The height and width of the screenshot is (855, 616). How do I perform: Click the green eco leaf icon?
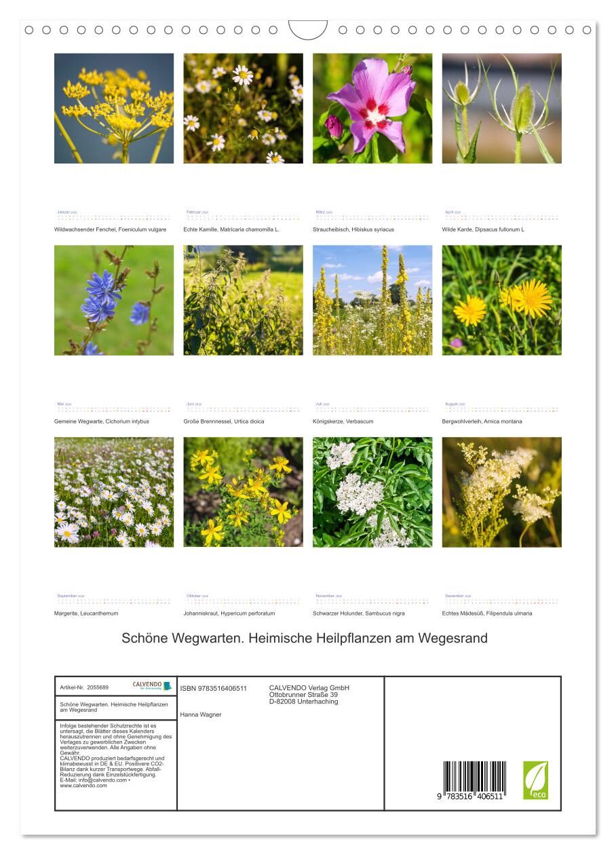tap(535, 780)
